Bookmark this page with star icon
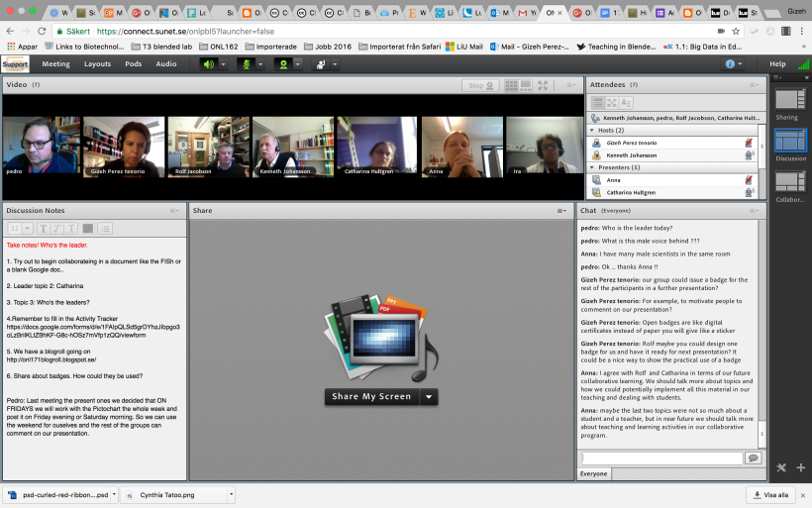This screenshot has width=812, height=508. [736, 32]
